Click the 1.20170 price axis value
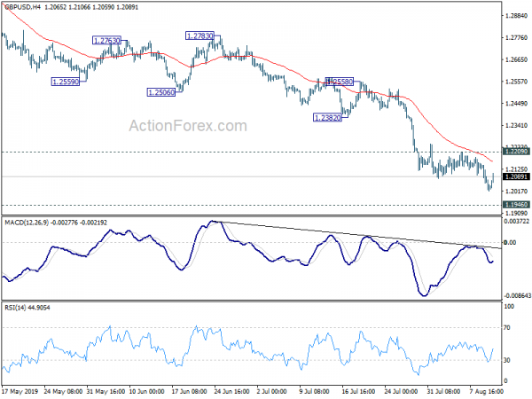 516,192
